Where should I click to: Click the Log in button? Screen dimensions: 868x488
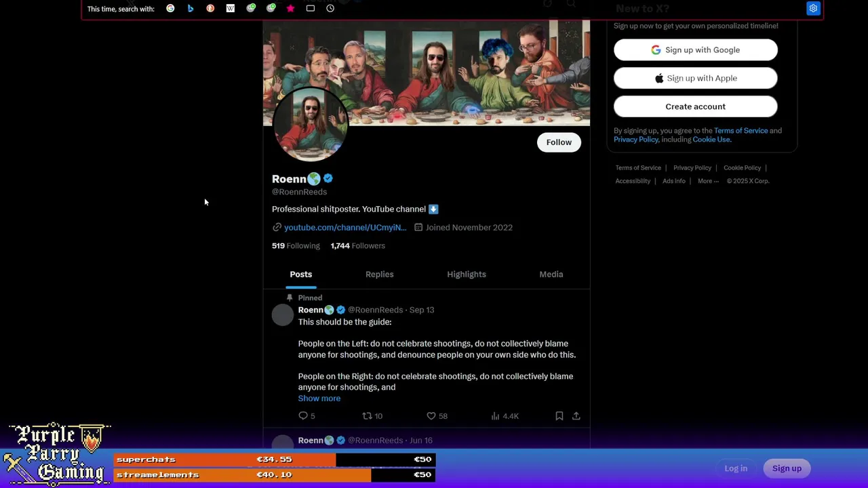tap(736, 468)
